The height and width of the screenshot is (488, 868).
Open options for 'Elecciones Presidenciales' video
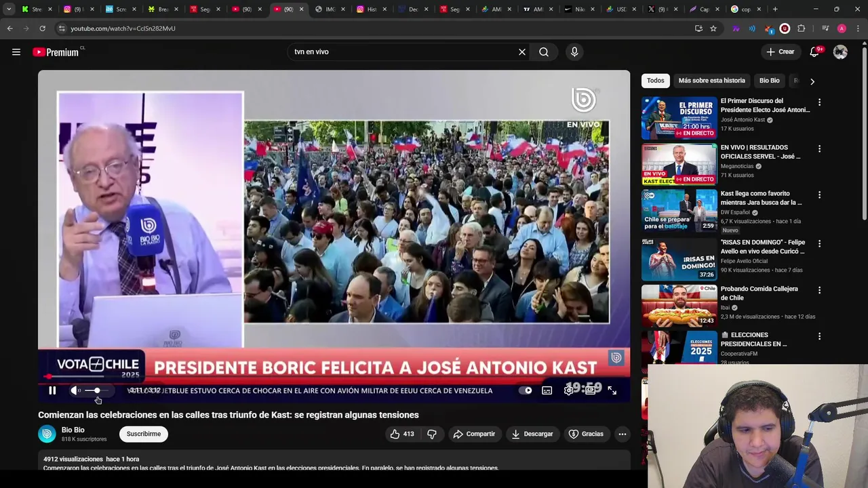click(x=819, y=336)
